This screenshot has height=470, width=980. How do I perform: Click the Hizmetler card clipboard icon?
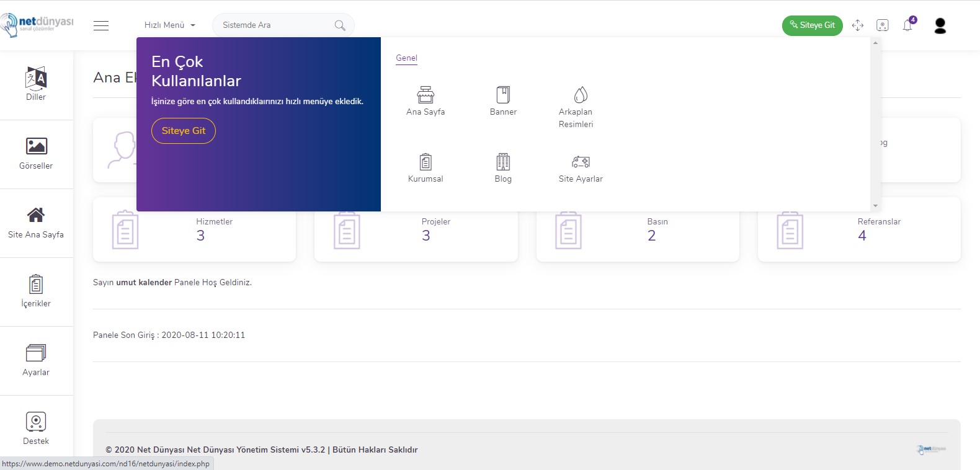tap(125, 230)
